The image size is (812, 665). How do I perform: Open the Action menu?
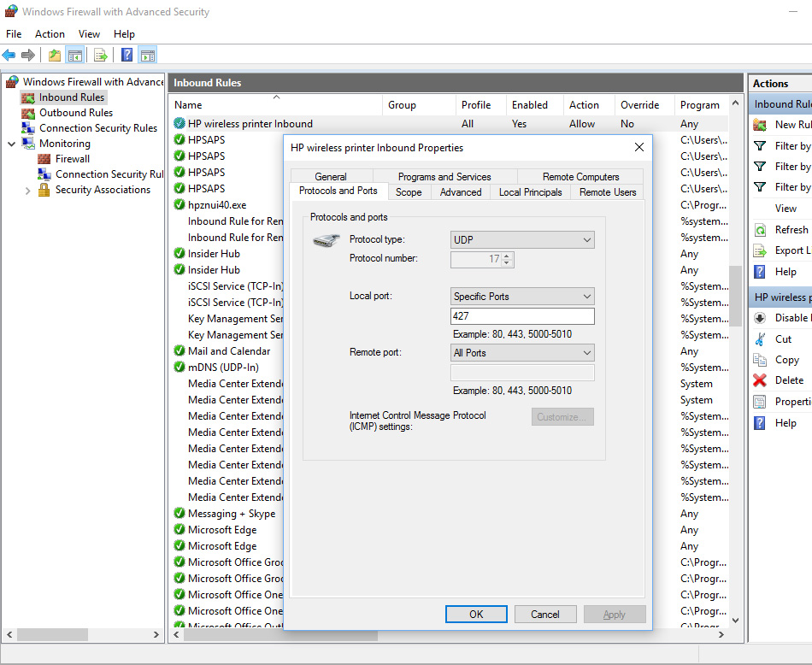pyautogui.click(x=50, y=34)
